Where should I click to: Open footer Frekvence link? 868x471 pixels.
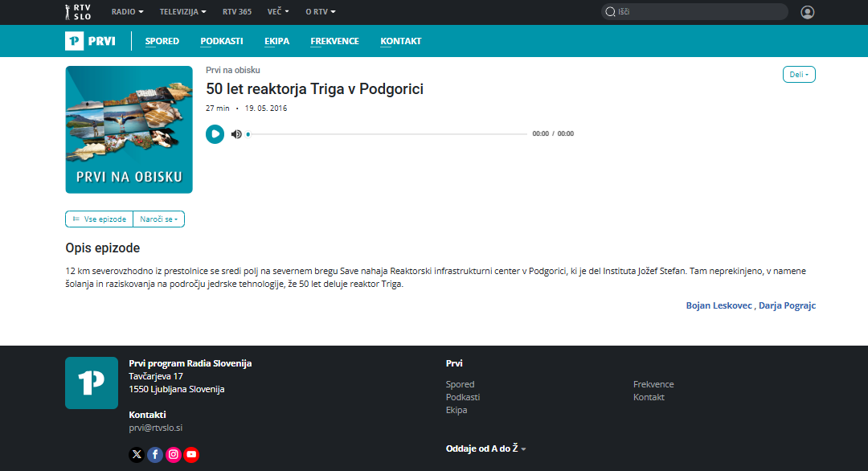click(x=653, y=384)
